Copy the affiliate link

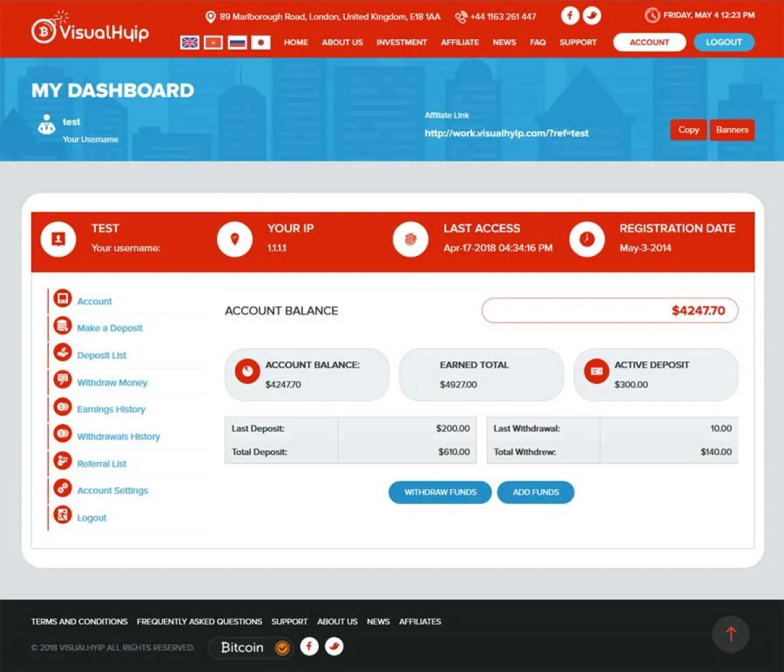click(x=689, y=130)
